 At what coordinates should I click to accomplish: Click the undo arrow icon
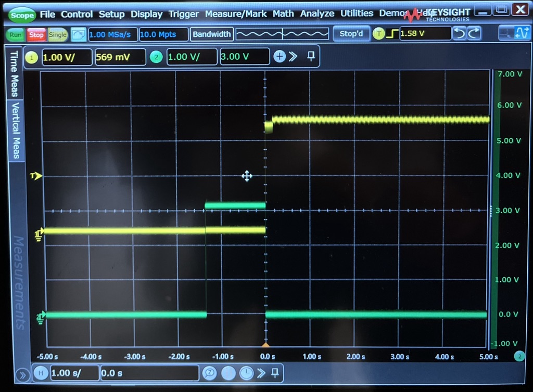point(459,34)
